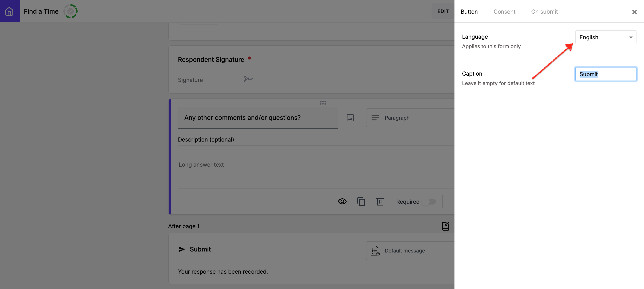Enable the Required toggle
The image size is (644, 289).
429,202
